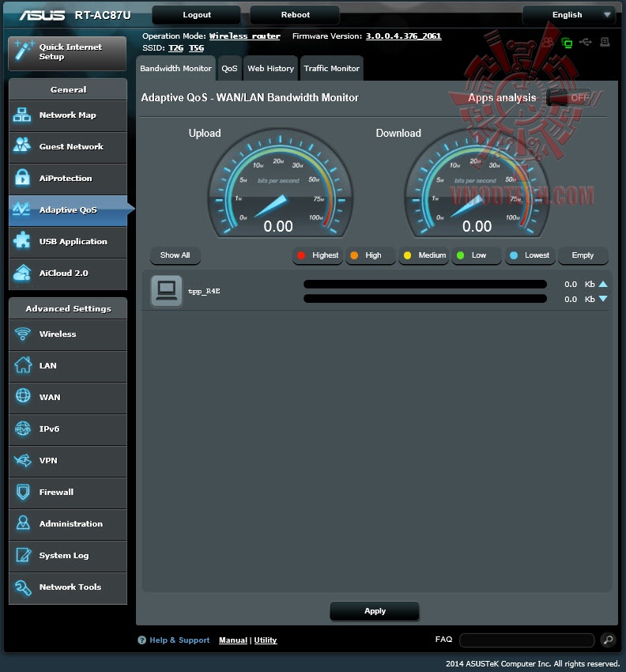The width and height of the screenshot is (626, 672).
Task: Switch to the QoS tab
Action: (229, 69)
